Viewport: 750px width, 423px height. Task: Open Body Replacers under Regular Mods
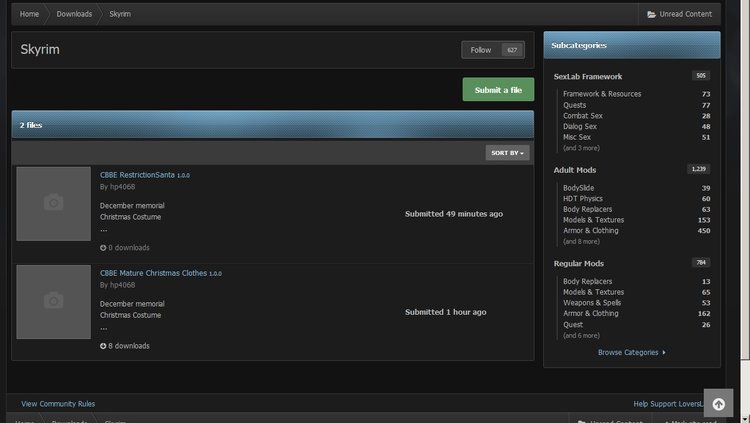click(587, 281)
